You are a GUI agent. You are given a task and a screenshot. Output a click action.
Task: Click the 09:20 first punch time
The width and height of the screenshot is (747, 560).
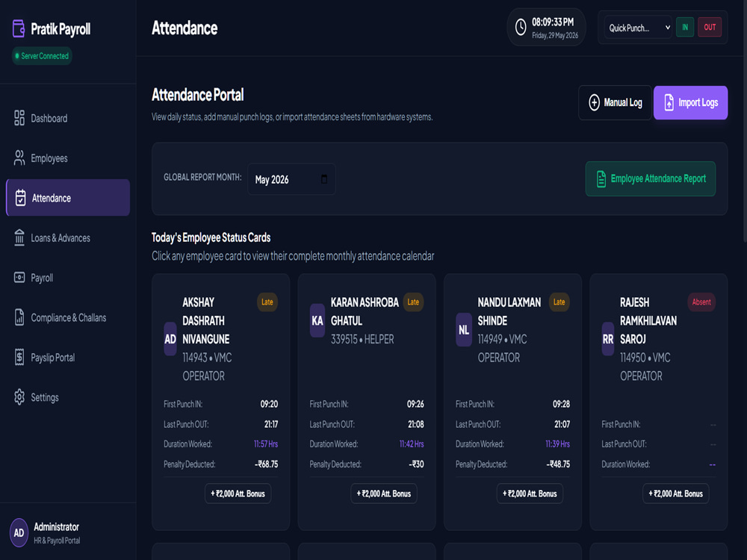[269, 404]
